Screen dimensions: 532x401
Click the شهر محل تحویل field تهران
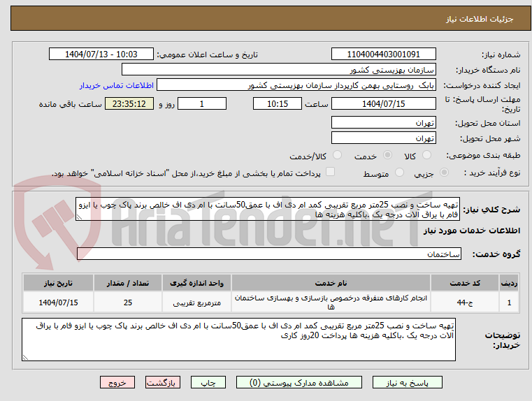pos(383,138)
